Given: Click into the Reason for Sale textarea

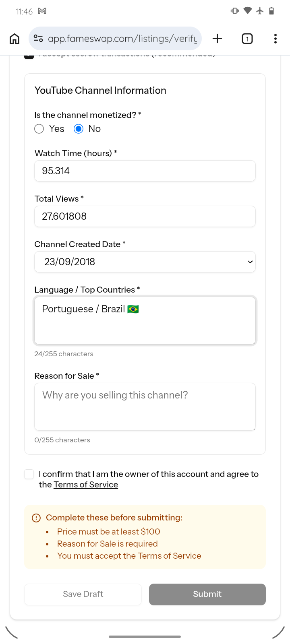Looking at the screenshot, I should pyautogui.click(x=145, y=407).
